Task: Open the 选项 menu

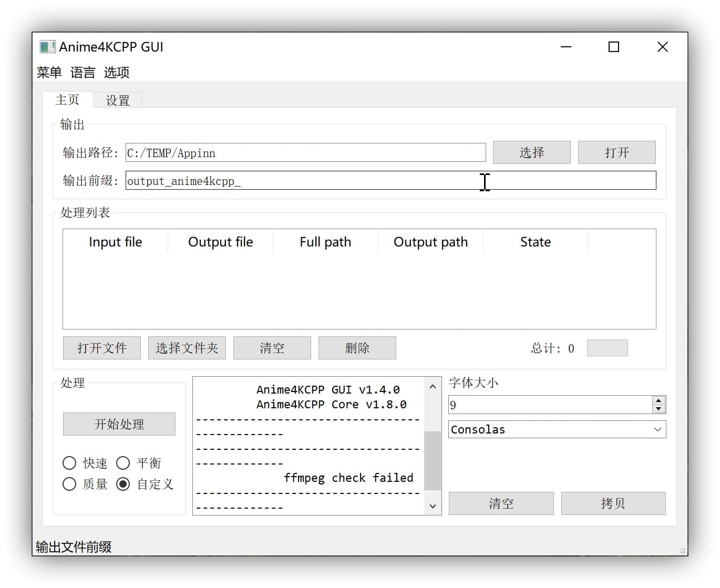Action: [117, 73]
